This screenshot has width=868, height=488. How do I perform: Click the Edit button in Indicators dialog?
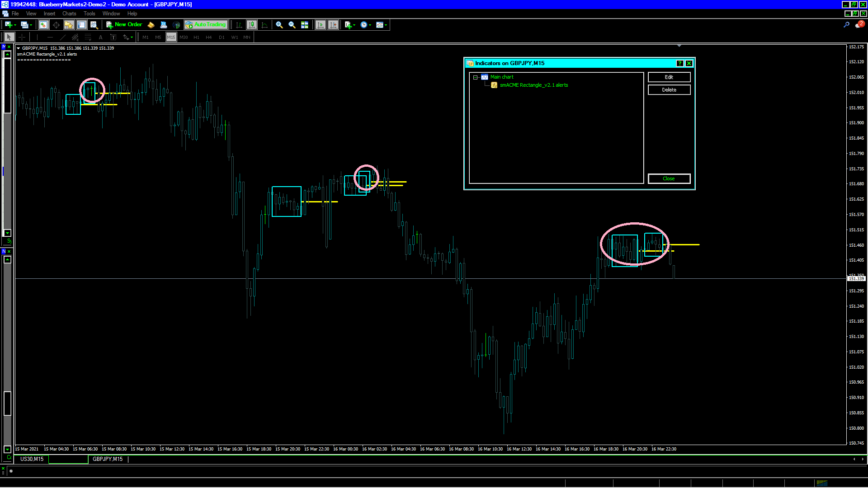click(x=669, y=77)
